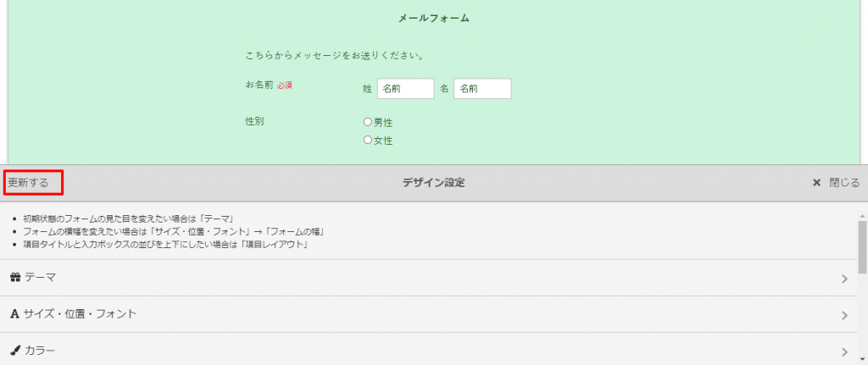Click the scrollbar up arrow in design panel
Image resolution: width=868 pixels, height=365 pixels.
click(862, 208)
